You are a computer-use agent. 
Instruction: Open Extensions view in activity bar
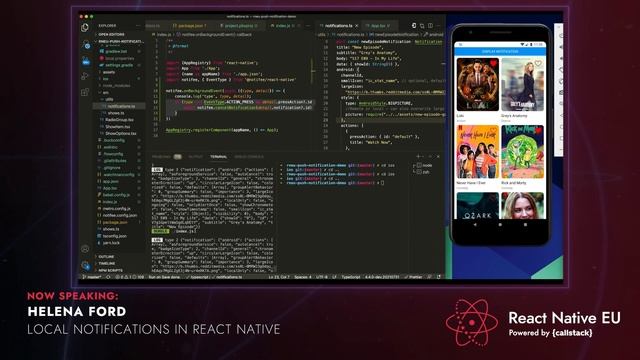click(85, 92)
